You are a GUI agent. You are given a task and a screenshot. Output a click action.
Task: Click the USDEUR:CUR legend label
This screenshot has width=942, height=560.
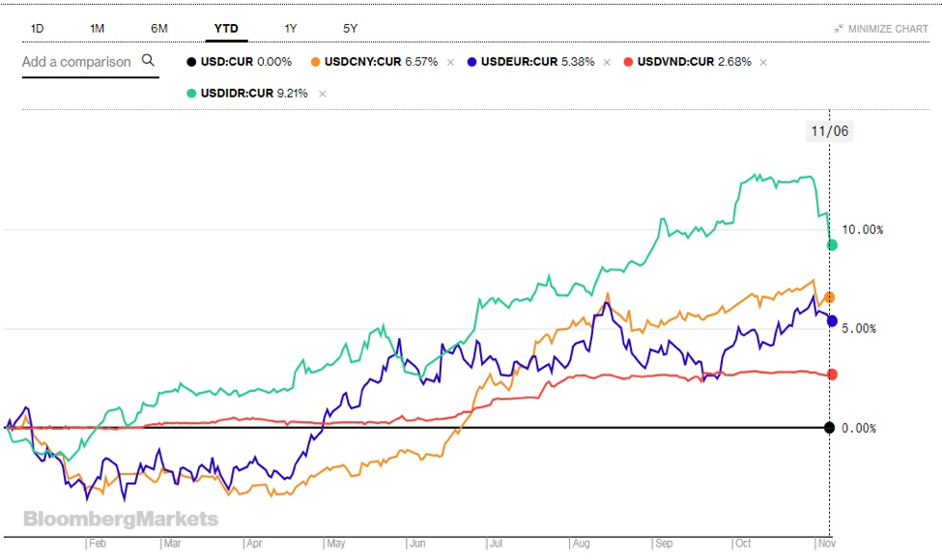tap(517, 62)
